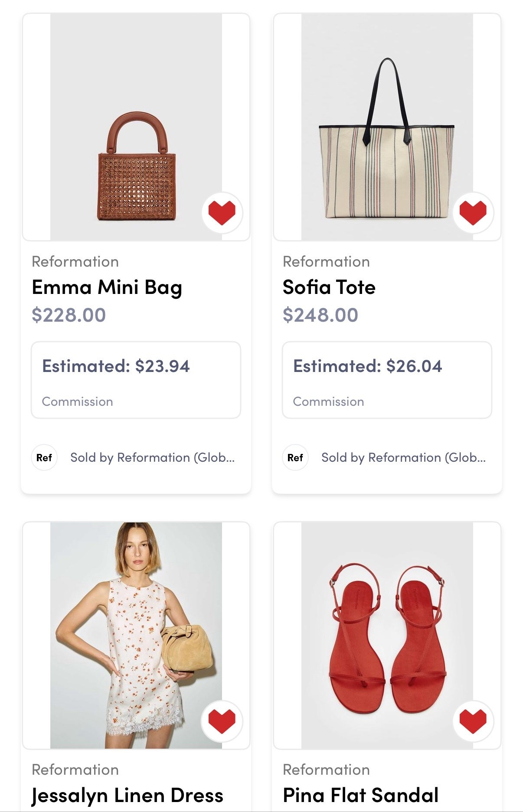Click the $26.04 estimated commission box

click(x=387, y=380)
